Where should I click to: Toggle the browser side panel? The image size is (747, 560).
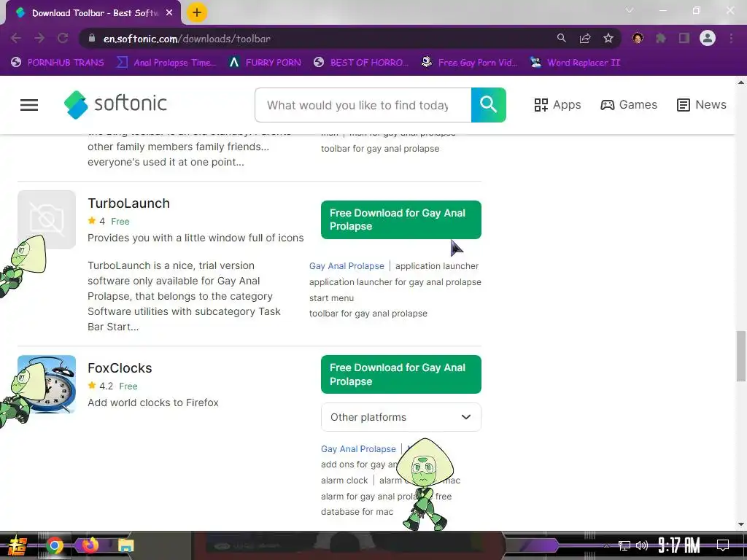[x=684, y=38]
